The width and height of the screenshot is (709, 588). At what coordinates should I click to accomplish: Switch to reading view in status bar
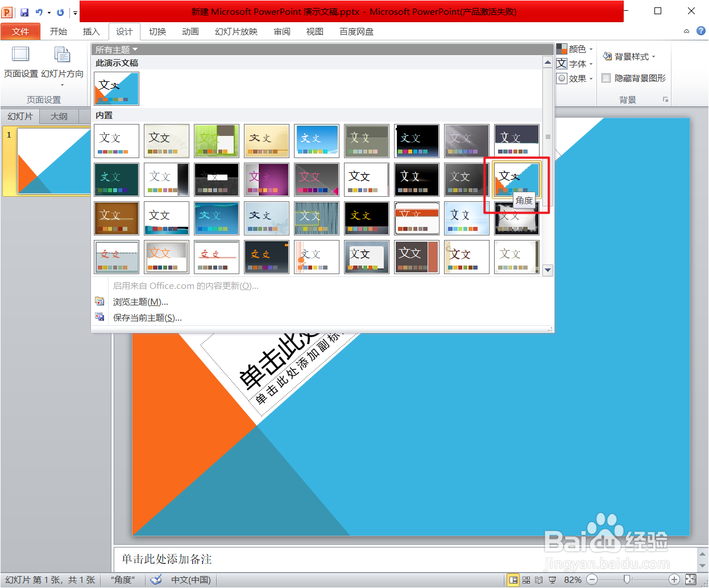click(538, 579)
